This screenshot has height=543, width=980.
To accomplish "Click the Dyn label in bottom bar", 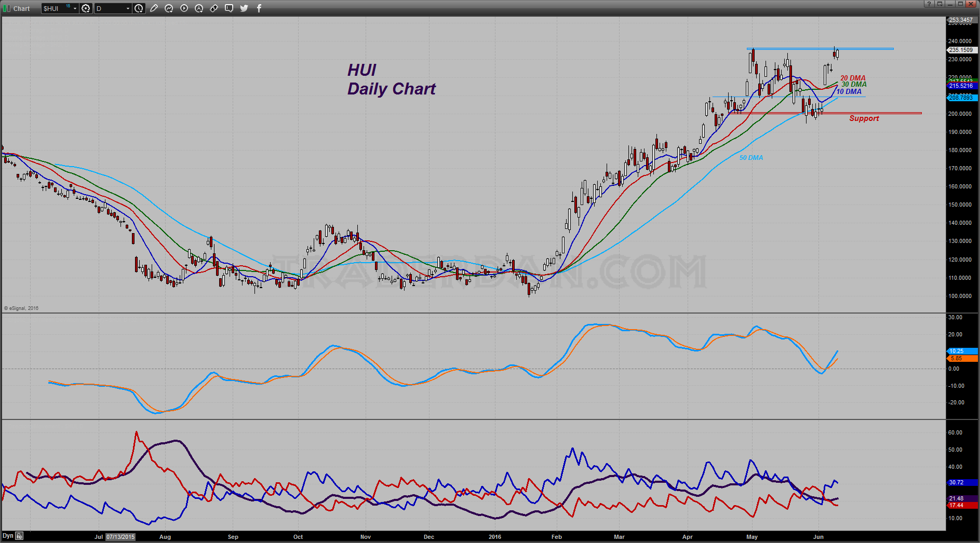I will (8, 536).
